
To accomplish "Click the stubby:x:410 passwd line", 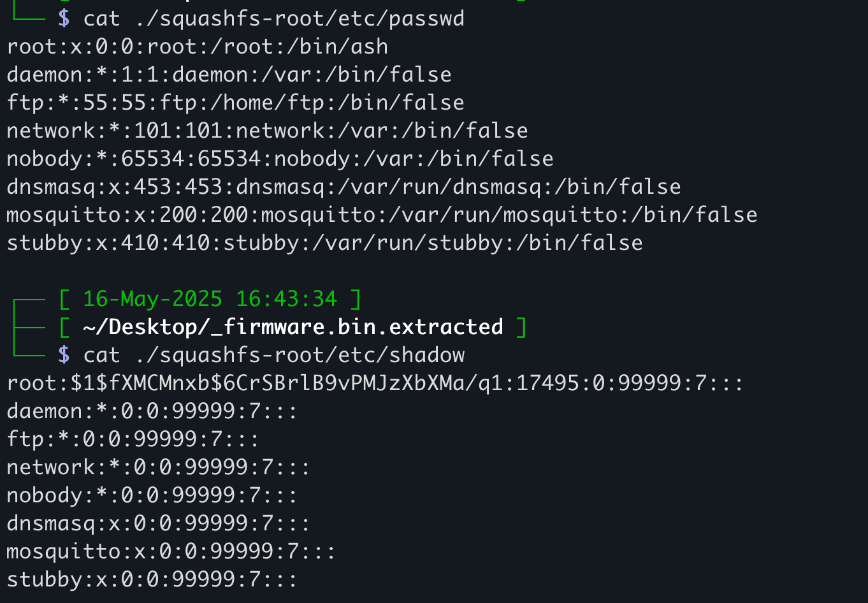I will coord(324,243).
